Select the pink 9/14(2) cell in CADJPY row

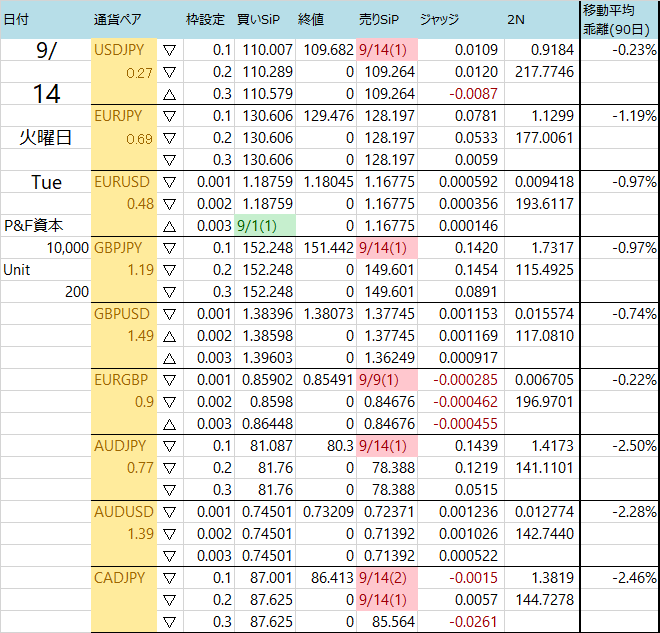click(387, 578)
